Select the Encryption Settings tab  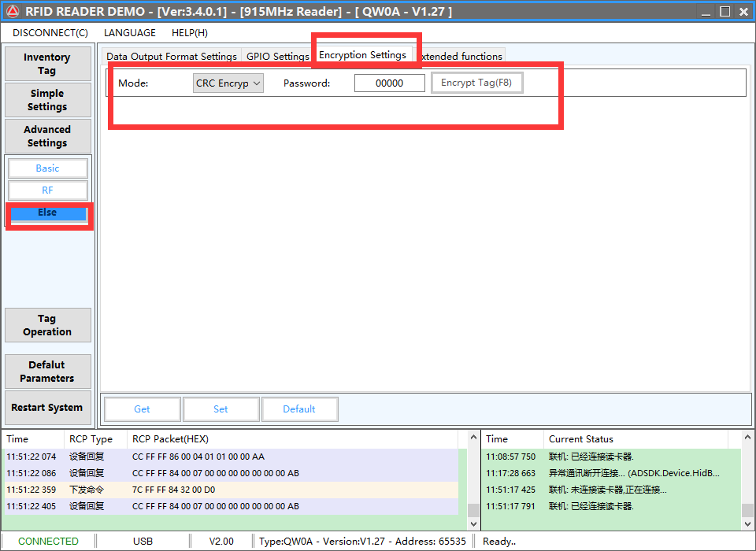(x=362, y=55)
